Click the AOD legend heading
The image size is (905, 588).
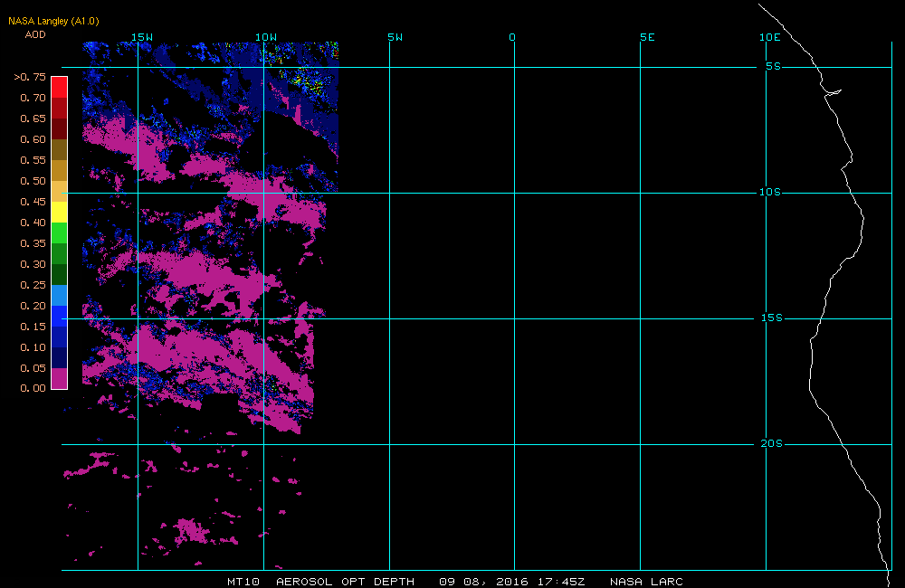(35, 34)
